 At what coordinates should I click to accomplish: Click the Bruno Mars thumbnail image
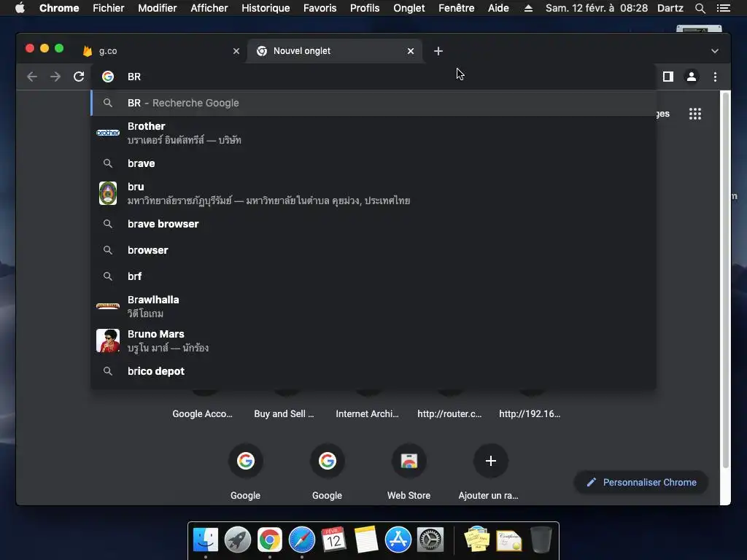(x=108, y=341)
